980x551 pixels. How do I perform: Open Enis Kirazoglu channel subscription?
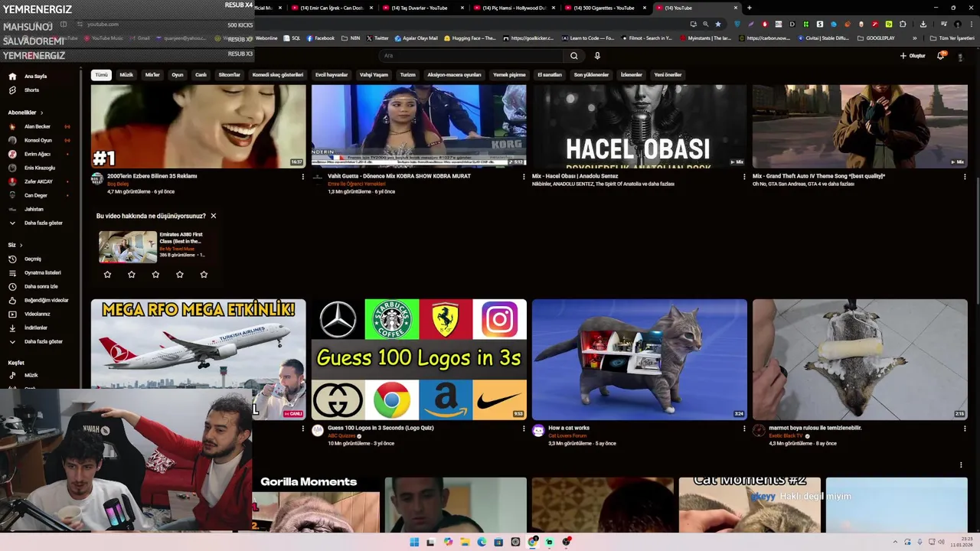(39, 168)
